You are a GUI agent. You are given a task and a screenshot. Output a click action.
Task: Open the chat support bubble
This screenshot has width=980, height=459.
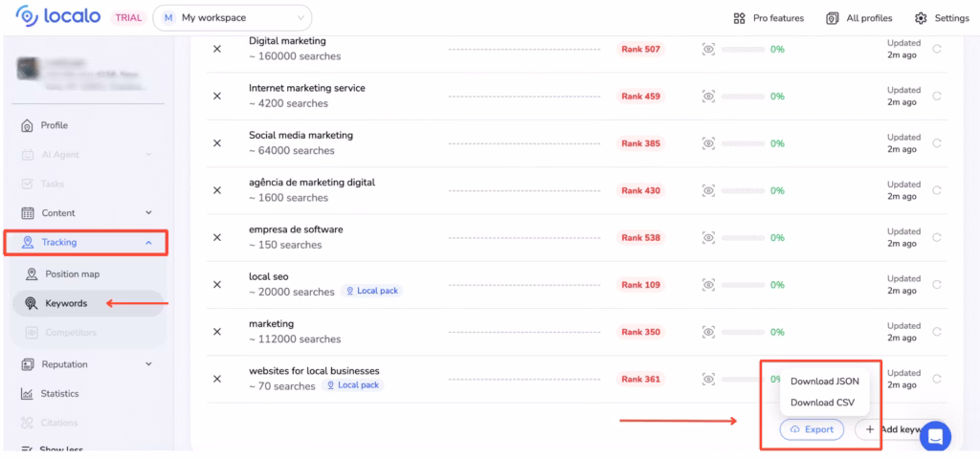click(x=935, y=436)
